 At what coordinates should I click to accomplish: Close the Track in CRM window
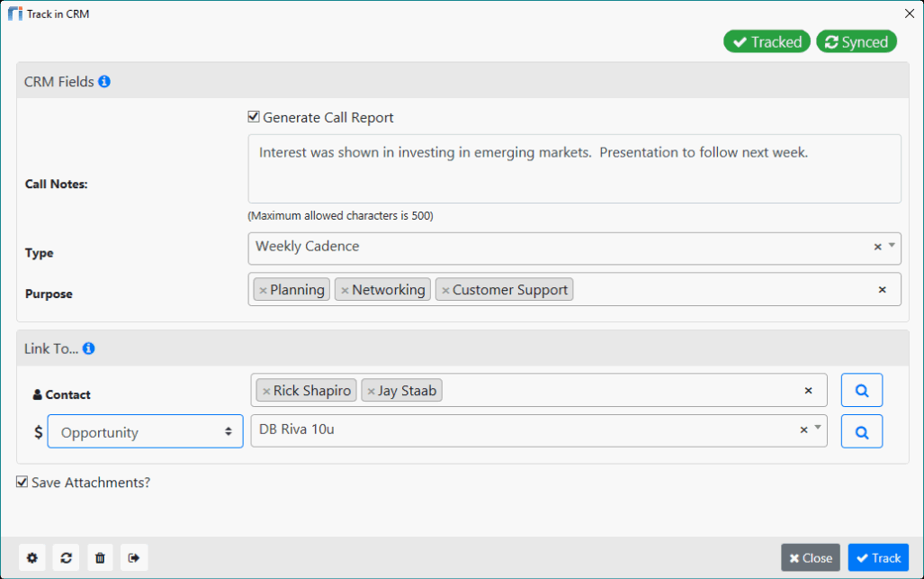point(910,14)
